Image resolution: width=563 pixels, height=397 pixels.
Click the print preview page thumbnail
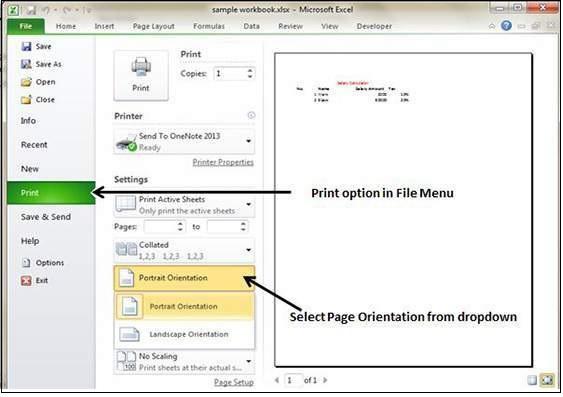point(404,210)
